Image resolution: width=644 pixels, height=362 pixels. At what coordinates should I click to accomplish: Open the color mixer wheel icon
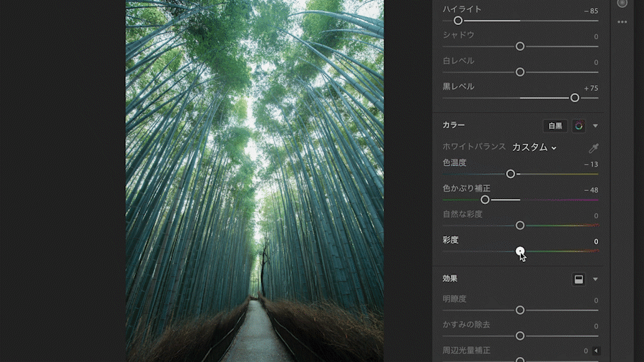pos(579,126)
